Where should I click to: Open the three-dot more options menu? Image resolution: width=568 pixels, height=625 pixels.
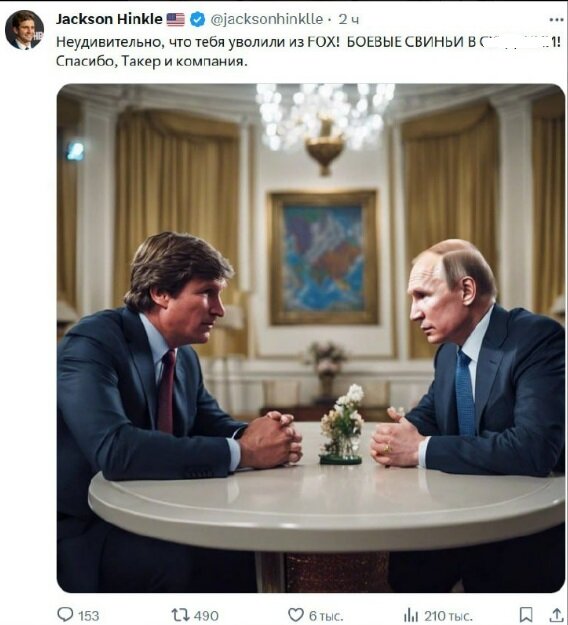556,20
